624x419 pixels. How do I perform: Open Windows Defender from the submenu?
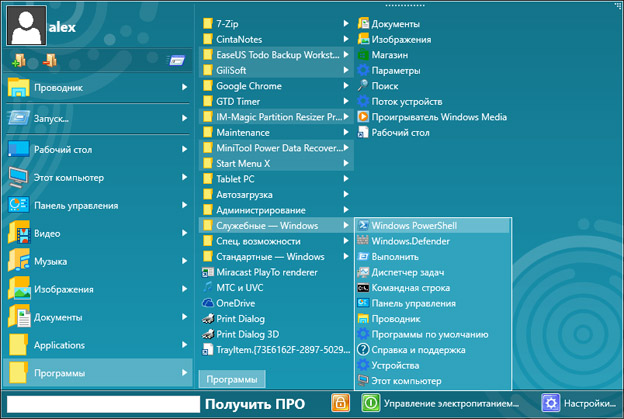point(433,241)
